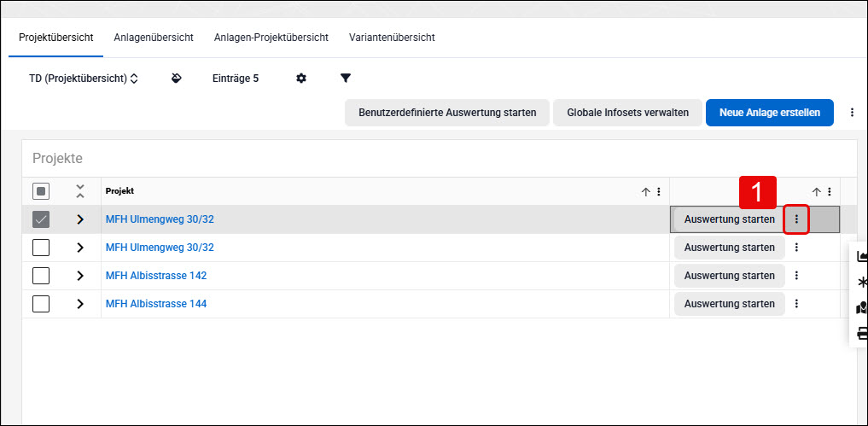The image size is (868, 426).
Task: Sort the unnamed action column with its arrow
Action: click(x=816, y=191)
